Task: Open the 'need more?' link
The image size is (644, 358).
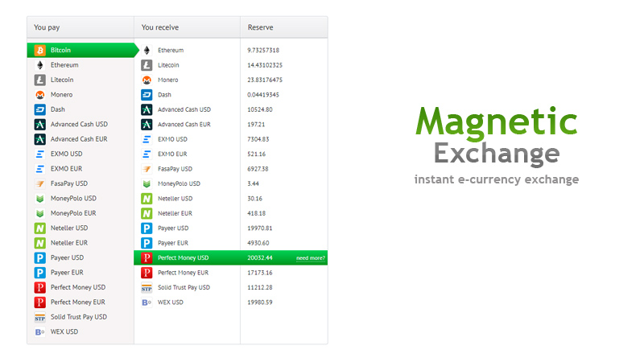Action: [311, 257]
